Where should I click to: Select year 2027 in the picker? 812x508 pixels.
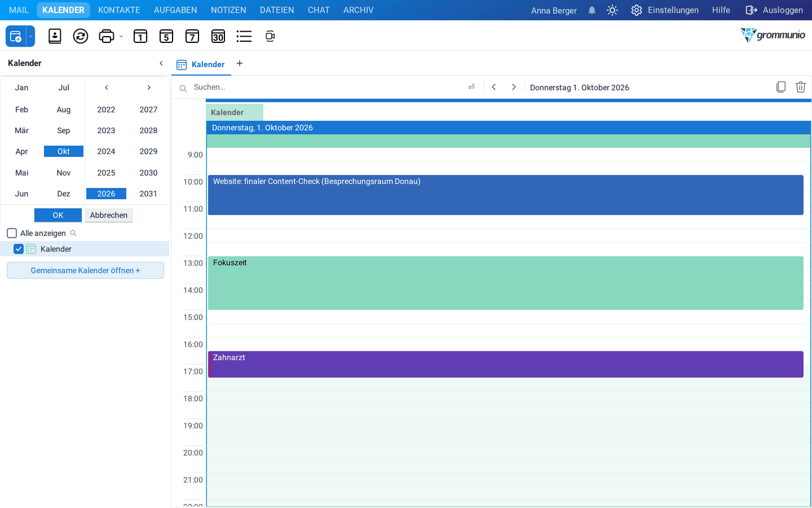coord(148,110)
